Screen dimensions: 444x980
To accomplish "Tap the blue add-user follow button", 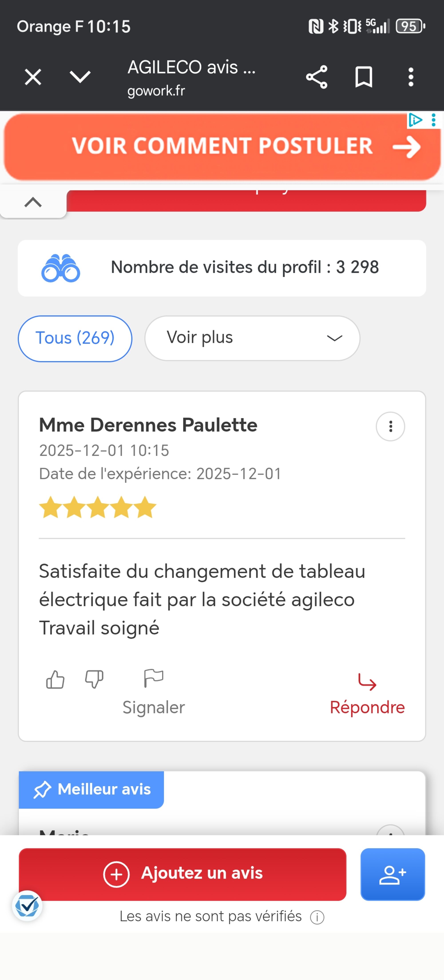I will (x=392, y=874).
